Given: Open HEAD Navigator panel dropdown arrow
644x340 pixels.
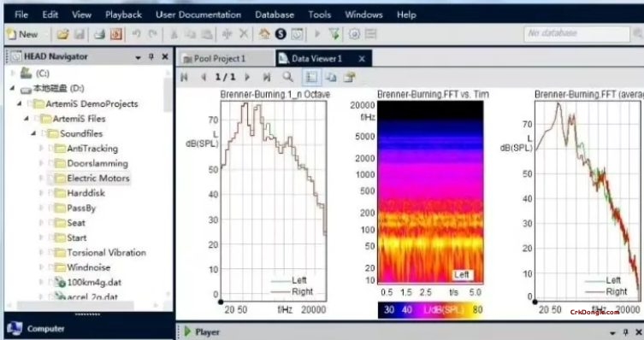Looking at the screenshot, I should (138, 57).
